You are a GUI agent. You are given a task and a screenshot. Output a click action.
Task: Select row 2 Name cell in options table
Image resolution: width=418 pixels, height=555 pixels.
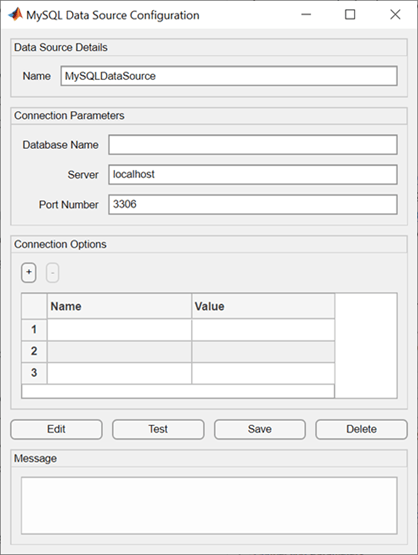coord(119,351)
